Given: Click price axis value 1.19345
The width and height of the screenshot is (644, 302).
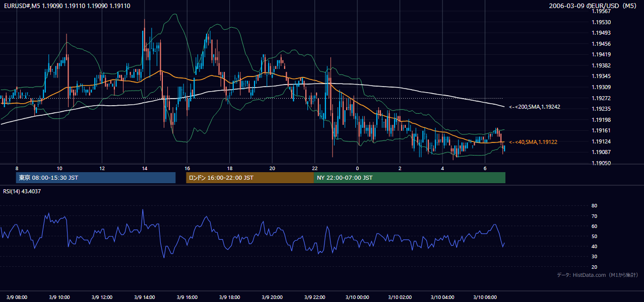Looking at the screenshot, I should 601,76.
